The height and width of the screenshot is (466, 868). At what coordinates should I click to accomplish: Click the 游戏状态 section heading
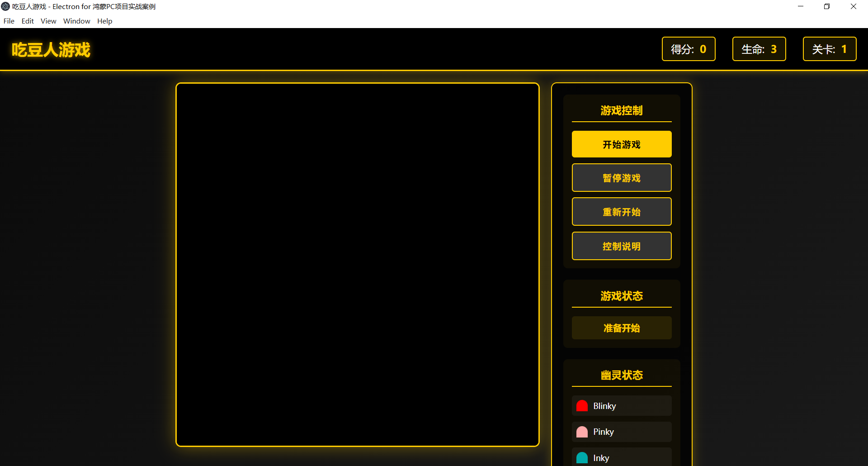[622, 296]
